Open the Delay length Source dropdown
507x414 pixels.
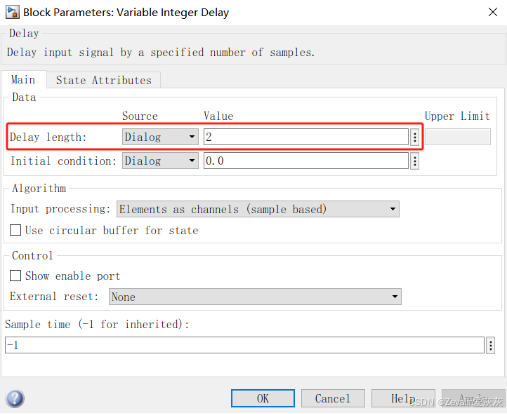[x=160, y=137]
